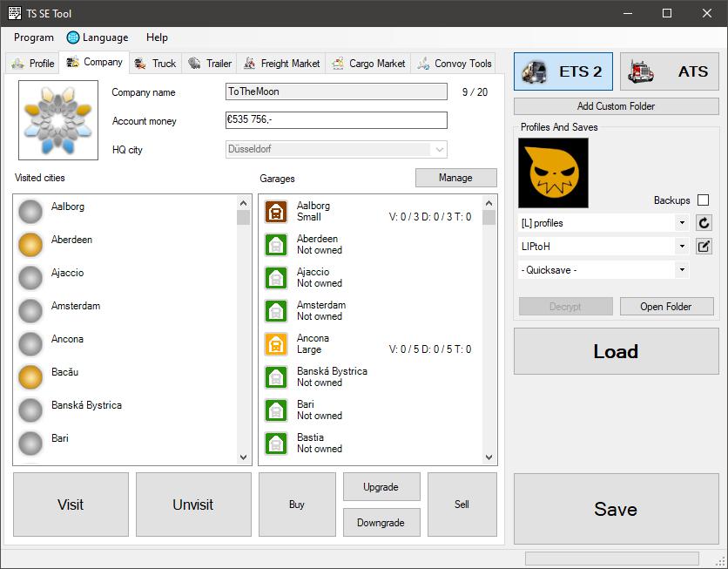Viewport: 728px width, 569px height.
Task: Open the Quicksave save selection dropdown
Action: (x=682, y=270)
